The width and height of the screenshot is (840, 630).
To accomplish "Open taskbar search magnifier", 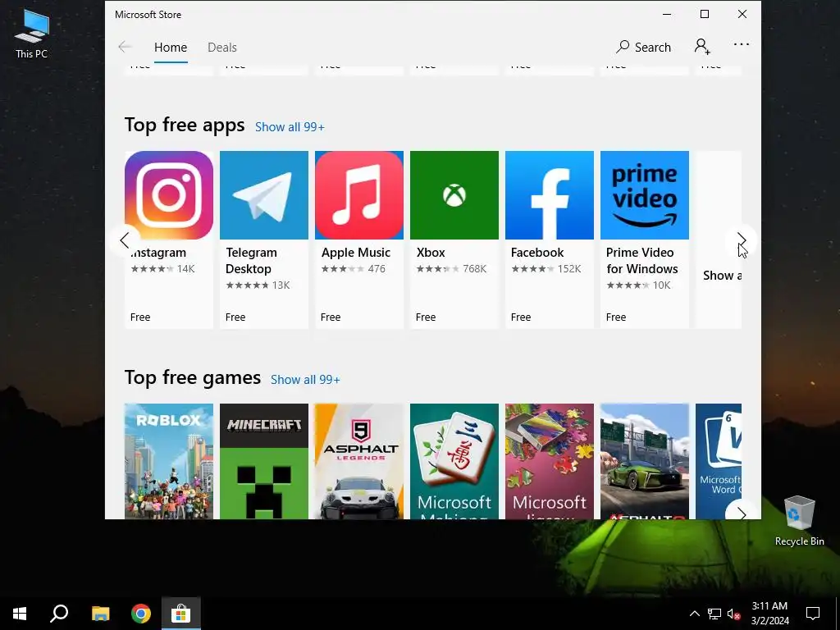I will (x=59, y=614).
